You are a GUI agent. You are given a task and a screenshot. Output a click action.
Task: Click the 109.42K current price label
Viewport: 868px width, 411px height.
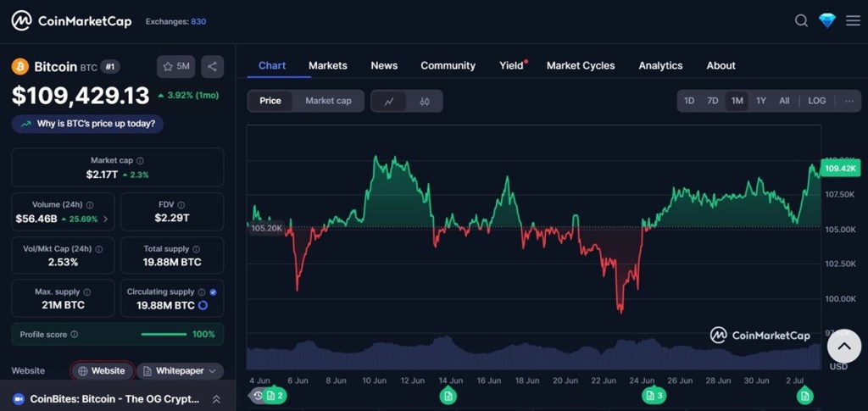tap(840, 169)
